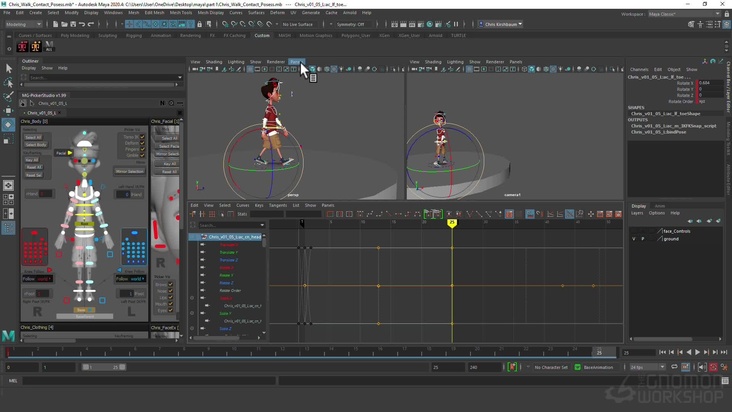The height and width of the screenshot is (412, 732).
Task: Choose the Paint Selection tool
Action: [x=8, y=97]
